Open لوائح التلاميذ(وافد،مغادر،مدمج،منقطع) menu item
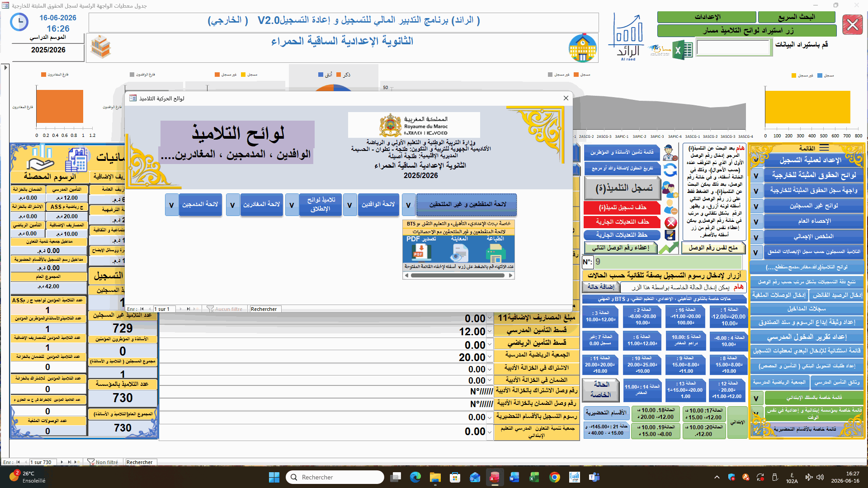The image size is (868, 488). [x=806, y=267]
